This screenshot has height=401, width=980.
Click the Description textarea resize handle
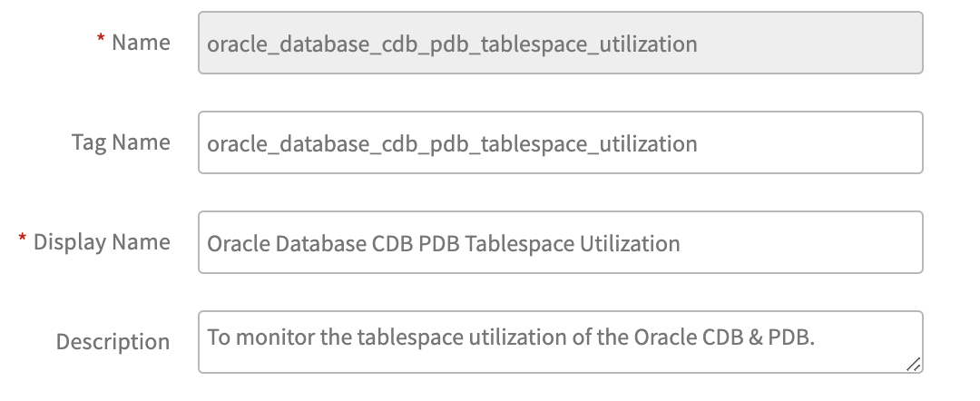[x=913, y=363]
